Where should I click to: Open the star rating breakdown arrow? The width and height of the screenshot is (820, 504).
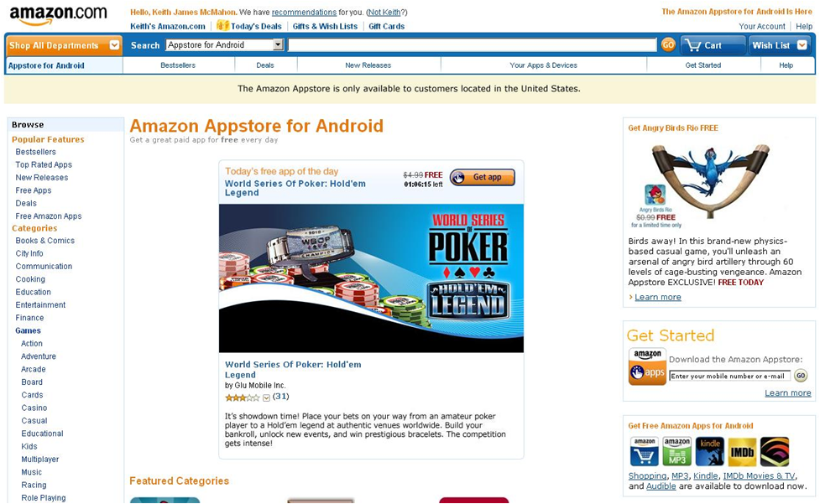[266, 398]
